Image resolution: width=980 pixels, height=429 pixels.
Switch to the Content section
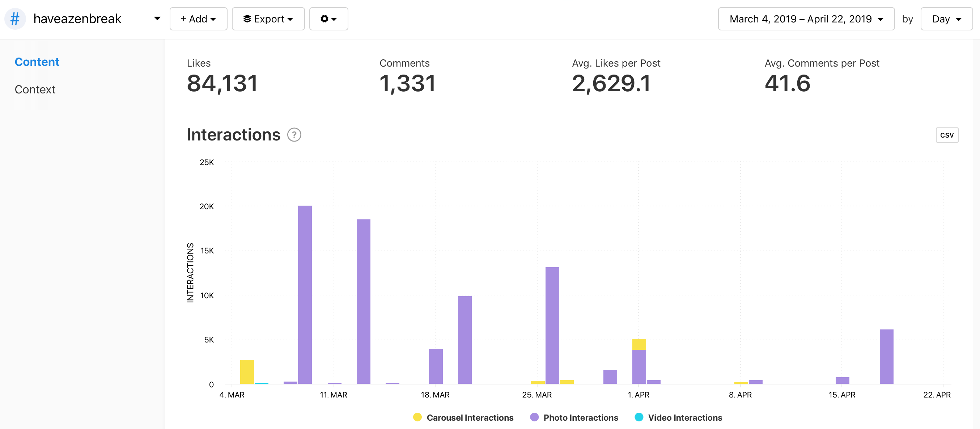point(37,62)
